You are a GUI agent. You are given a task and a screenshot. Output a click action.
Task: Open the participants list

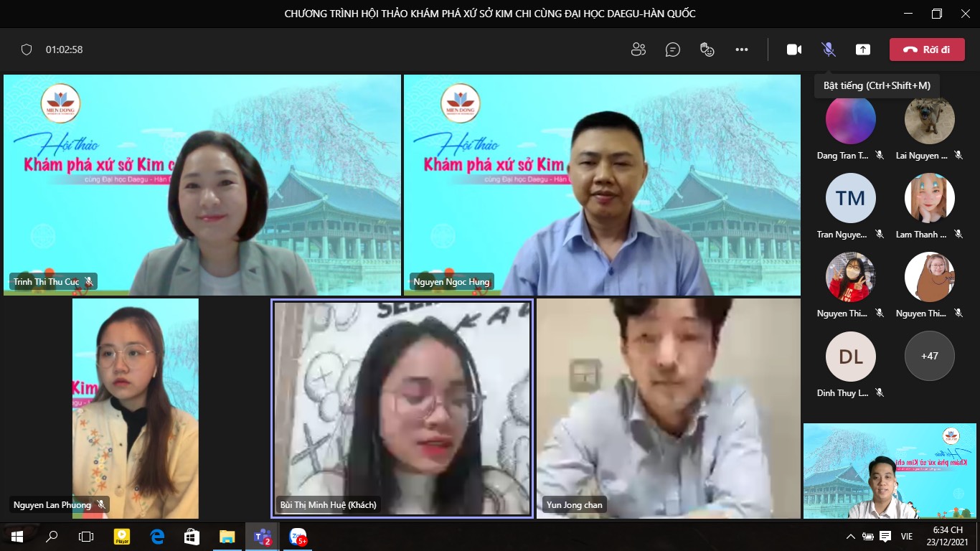639,49
